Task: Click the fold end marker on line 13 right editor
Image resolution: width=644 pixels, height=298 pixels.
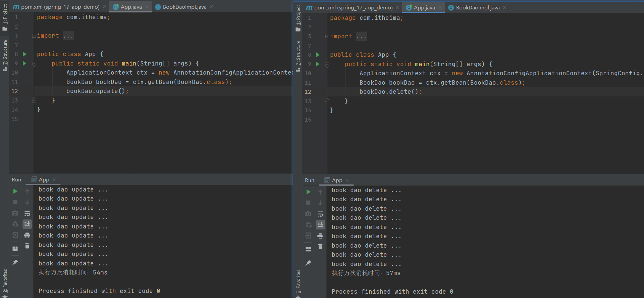Action: click(327, 101)
